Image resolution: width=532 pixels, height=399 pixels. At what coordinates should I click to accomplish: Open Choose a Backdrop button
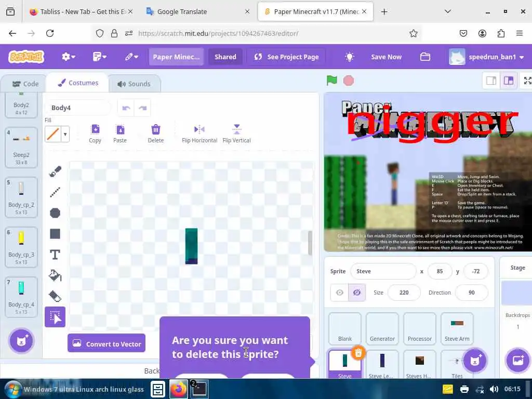pyautogui.click(x=518, y=361)
